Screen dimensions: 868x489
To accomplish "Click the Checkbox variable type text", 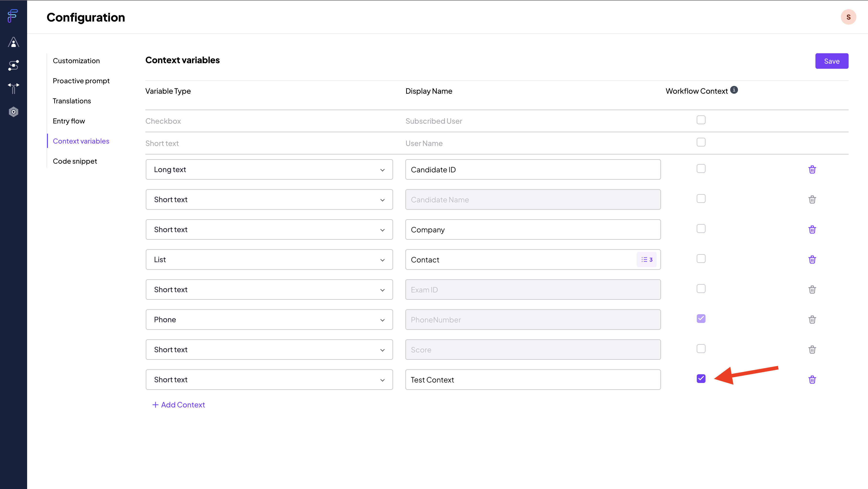I will 163,121.
